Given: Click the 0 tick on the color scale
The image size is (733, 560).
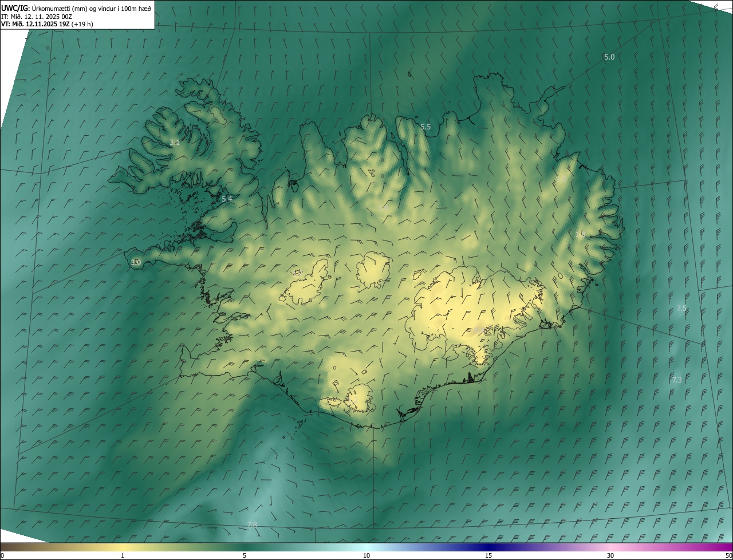Looking at the screenshot, I should point(2,555).
